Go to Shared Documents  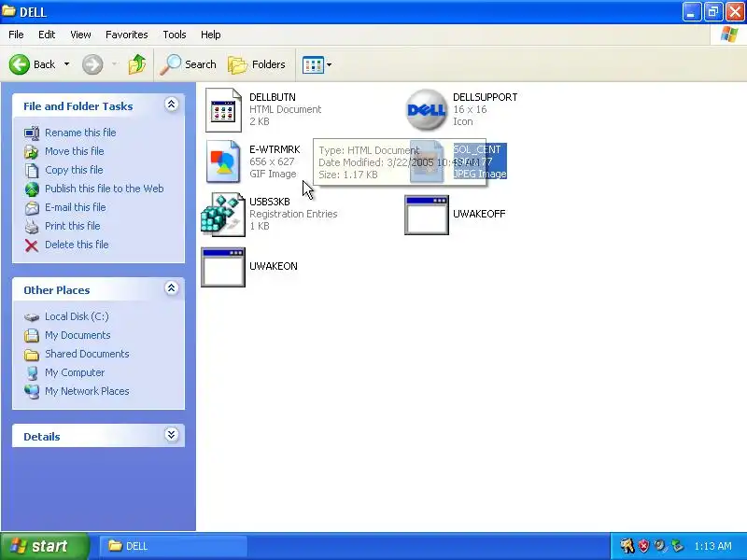(x=87, y=354)
